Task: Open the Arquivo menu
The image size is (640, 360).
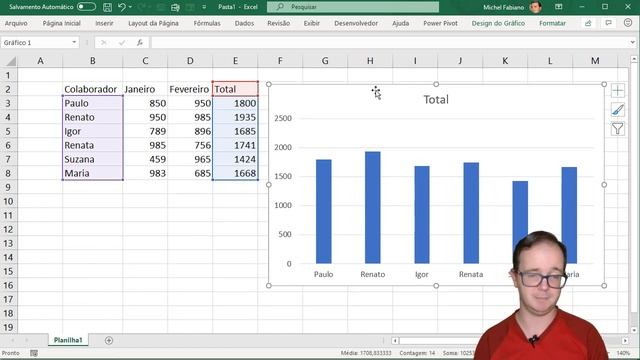Action: tap(16, 23)
